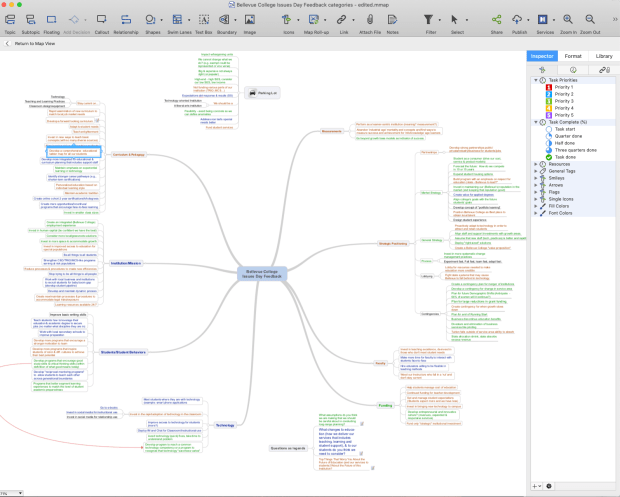Select the Strategic Positioning topic

click(393, 244)
